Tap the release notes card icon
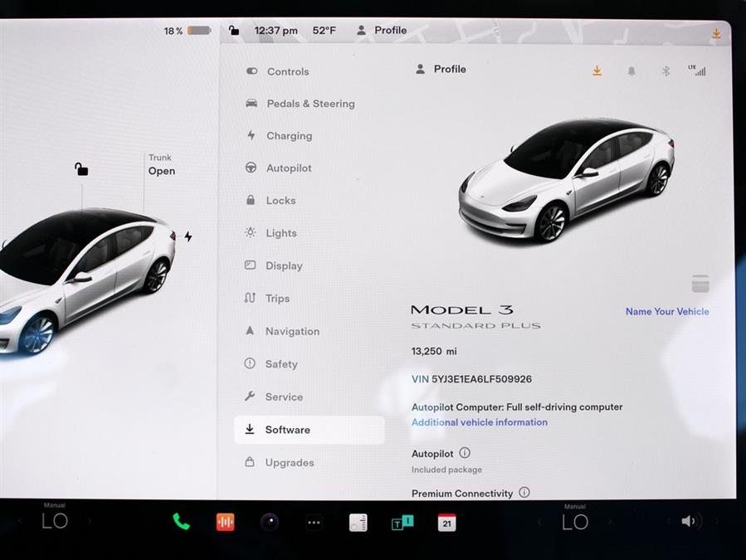746x560 pixels. point(700,284)
